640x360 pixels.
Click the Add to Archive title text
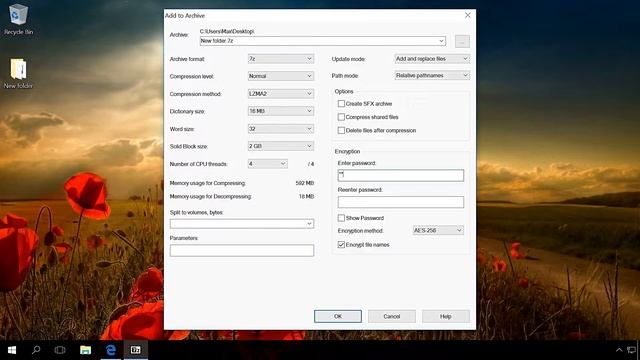click(185, 16)
